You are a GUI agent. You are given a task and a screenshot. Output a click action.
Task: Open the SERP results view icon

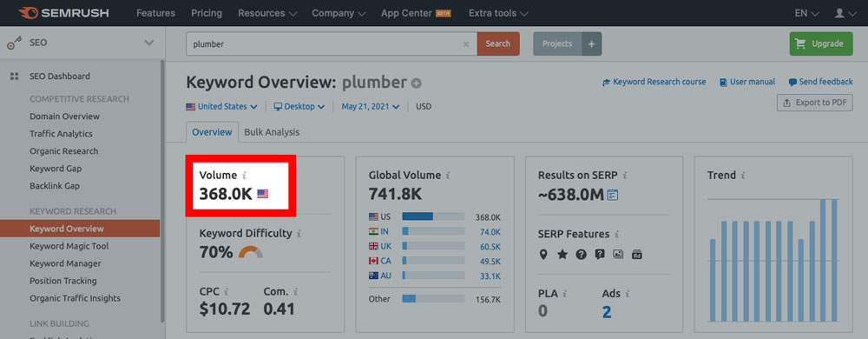(612, 195)
